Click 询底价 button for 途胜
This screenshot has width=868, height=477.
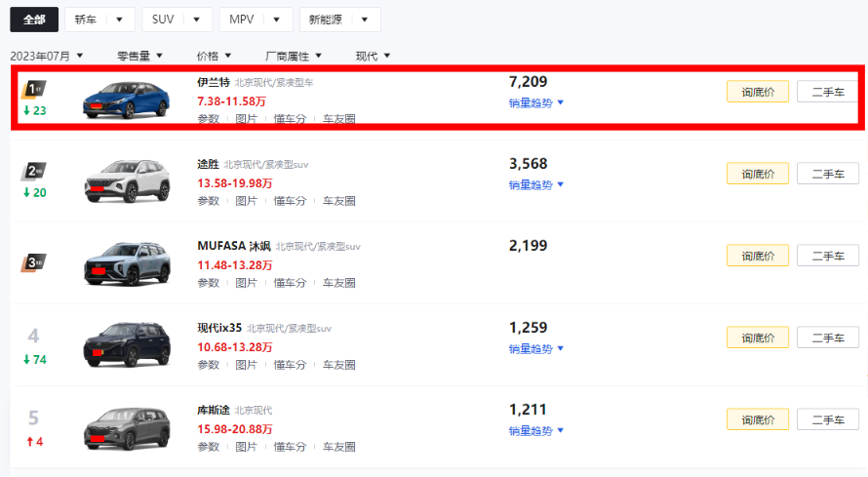click(x=758, y=174)
